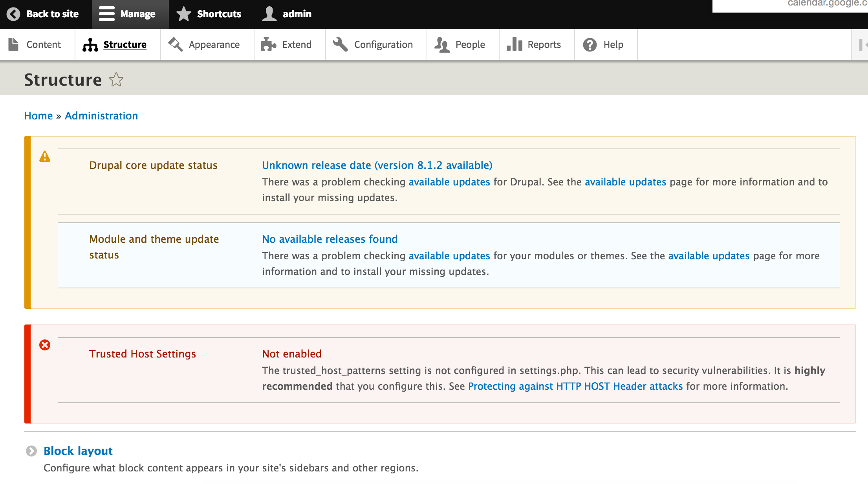Click the Extend puzzle piece icon
The width and height of the screenshot is (868, 484).
(269, 44)
